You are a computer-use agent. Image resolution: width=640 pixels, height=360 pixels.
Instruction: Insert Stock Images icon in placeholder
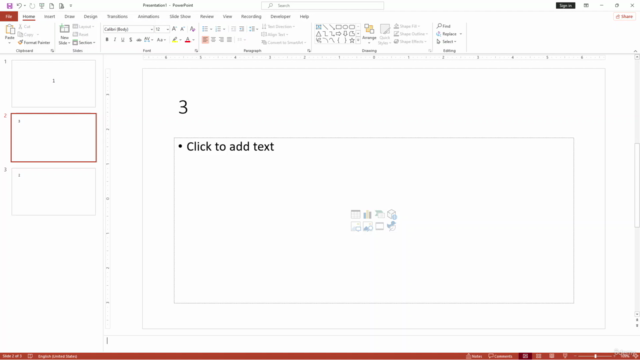click(x=356, y=227)
